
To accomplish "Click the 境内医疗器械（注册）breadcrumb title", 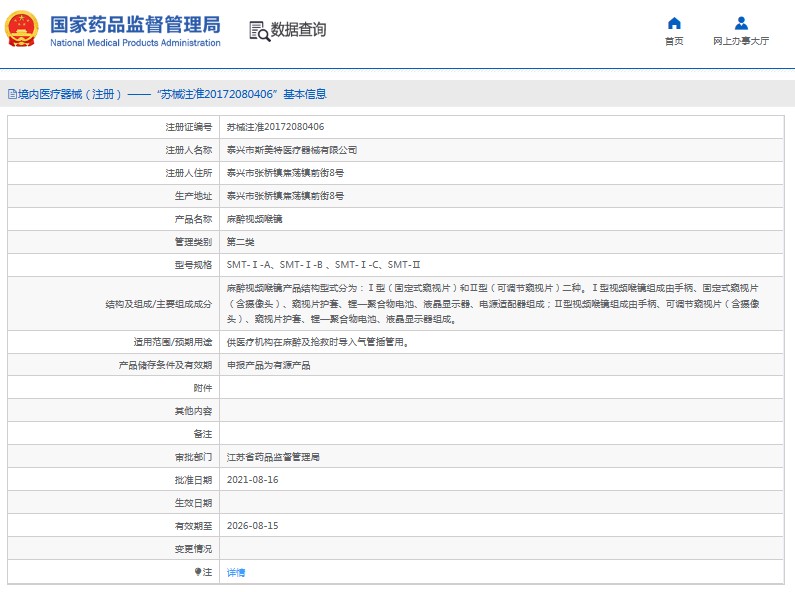I will [68, 95].
